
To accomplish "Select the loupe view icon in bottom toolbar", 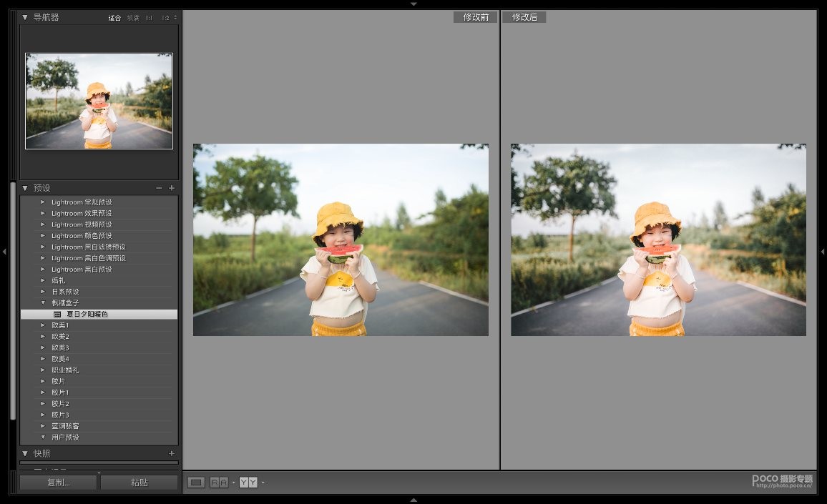I will click(x=196, y=483).
